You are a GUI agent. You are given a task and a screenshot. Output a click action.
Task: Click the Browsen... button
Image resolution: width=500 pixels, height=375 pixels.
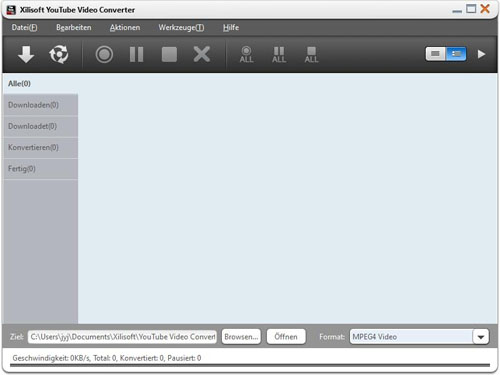[241, 337]
